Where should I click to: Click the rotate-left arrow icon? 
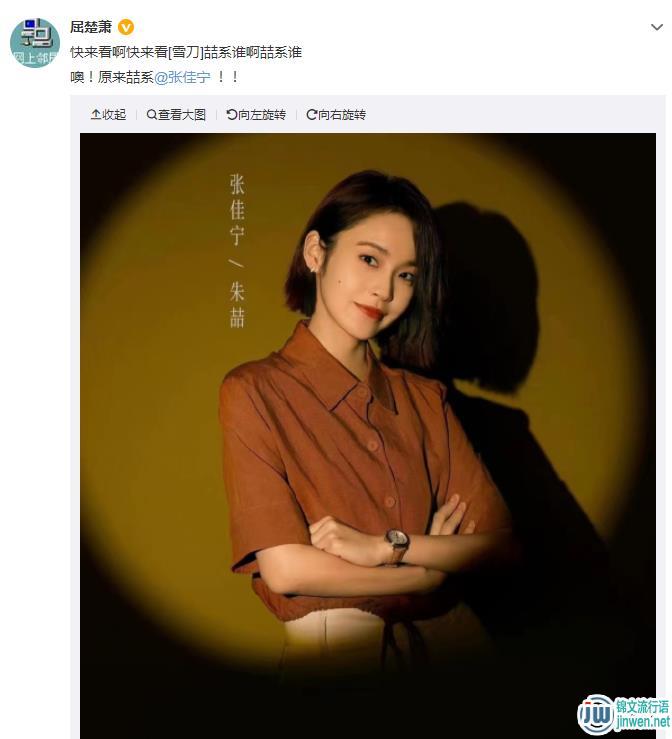click(231, 115)
